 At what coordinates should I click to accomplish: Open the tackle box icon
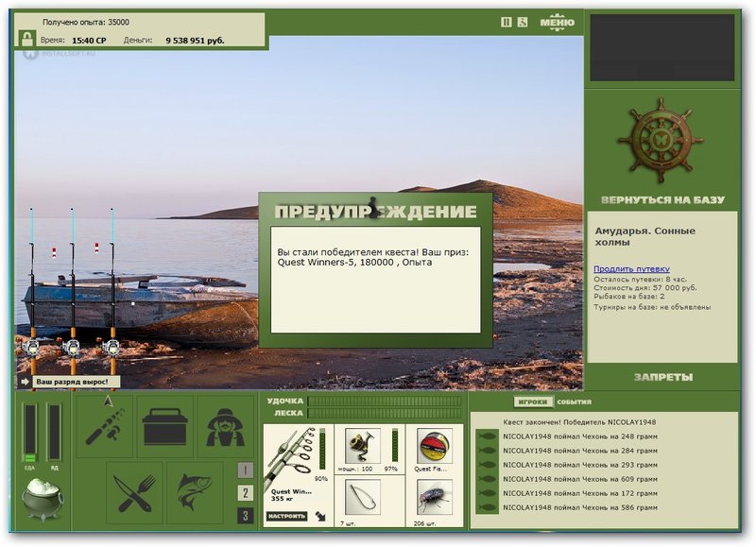(x=164, y=426)
